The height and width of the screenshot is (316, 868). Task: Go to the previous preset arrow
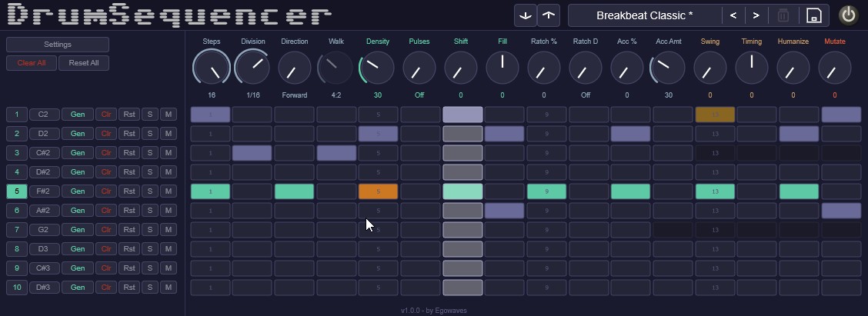733,15
